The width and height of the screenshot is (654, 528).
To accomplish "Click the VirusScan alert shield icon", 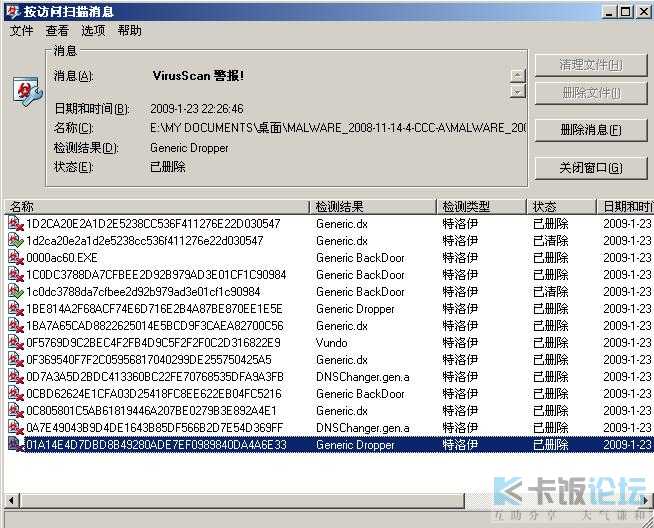I will (28, 91).
